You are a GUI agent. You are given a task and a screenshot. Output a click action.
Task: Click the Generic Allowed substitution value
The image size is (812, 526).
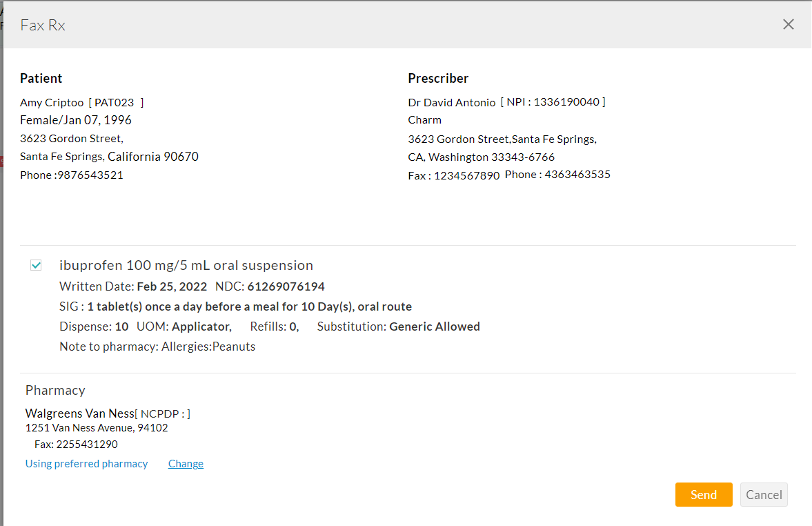coord(434,327)
